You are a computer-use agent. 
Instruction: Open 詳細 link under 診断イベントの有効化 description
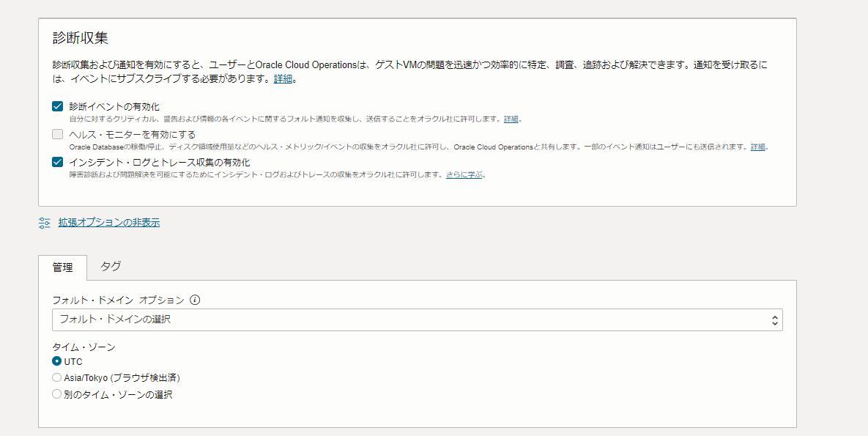point(511,119)
